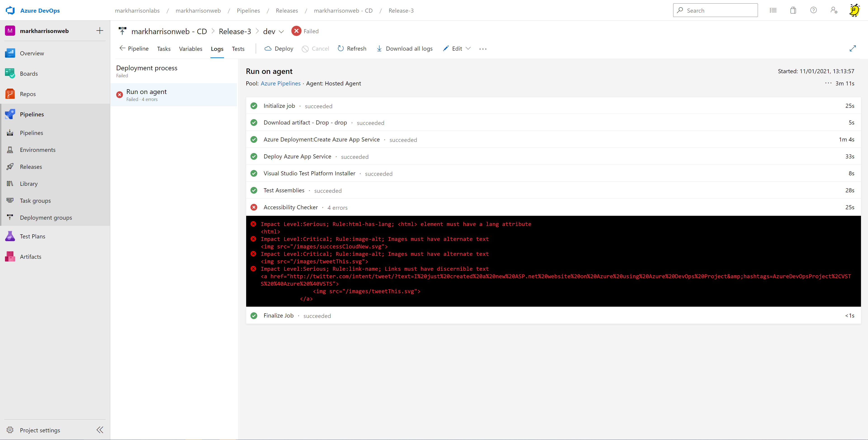This screenshot has height=440, width=868.
Task: Open the more actions ellipsis menu
Action: click(x=483, y=49)
